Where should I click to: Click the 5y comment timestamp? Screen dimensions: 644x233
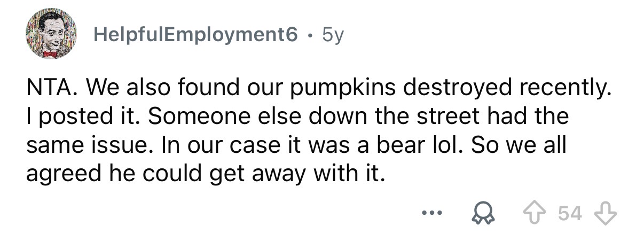pyautogui.click(x=335, y=36)
